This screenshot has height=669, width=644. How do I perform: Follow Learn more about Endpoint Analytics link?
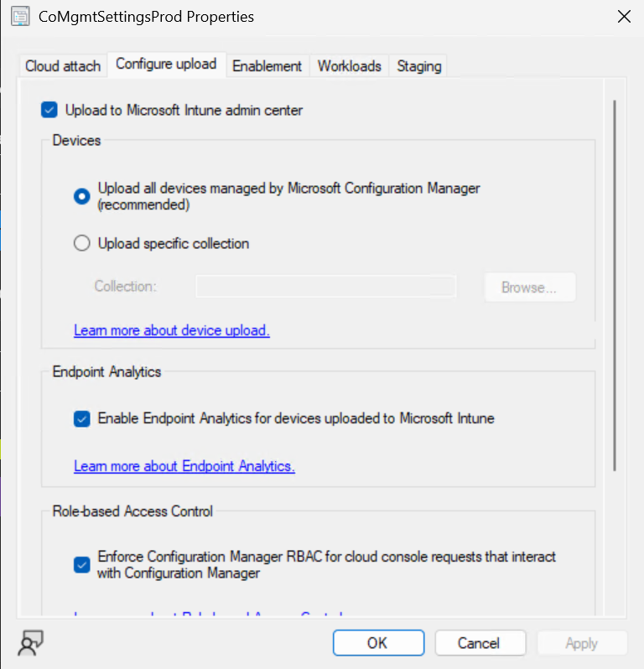[x=184, y=466]
